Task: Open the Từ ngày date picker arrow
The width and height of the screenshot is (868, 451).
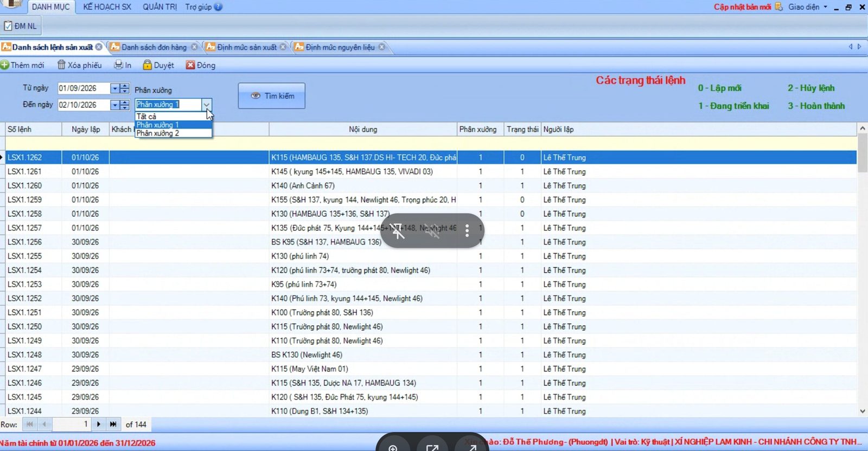Action: tap(114, 88)
